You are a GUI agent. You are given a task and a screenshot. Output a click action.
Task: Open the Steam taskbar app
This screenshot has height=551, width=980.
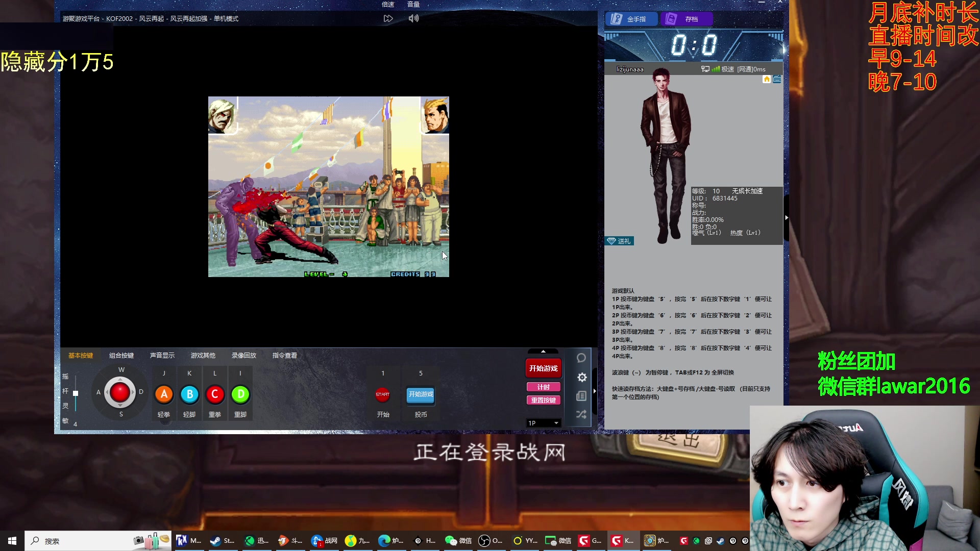[222, 541]
